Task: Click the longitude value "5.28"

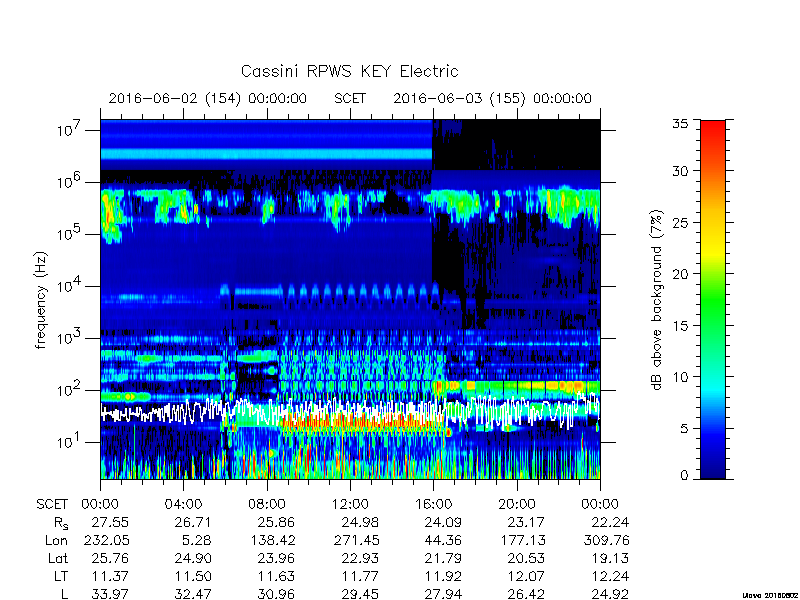Action: [197, 540]
